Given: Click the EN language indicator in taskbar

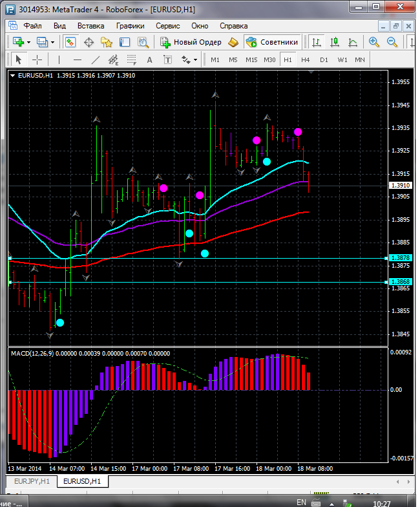Looking at the screenshot, I should pyautogui.click(x=301, y=502).
